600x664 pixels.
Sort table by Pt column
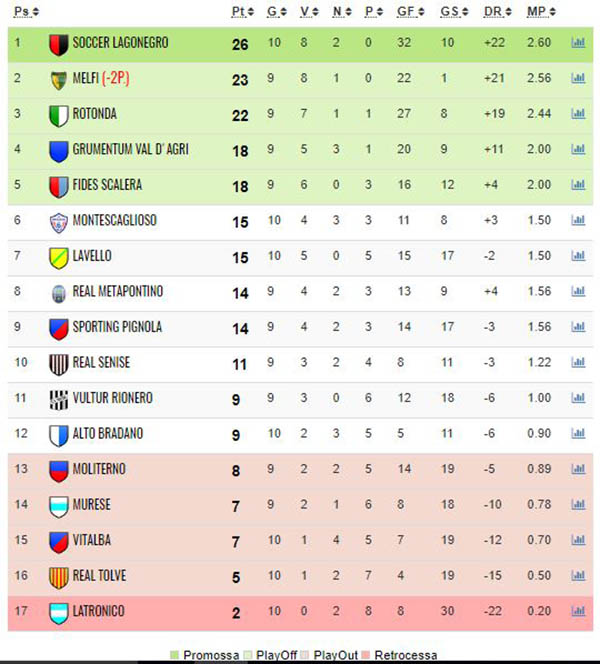[243, 11]
